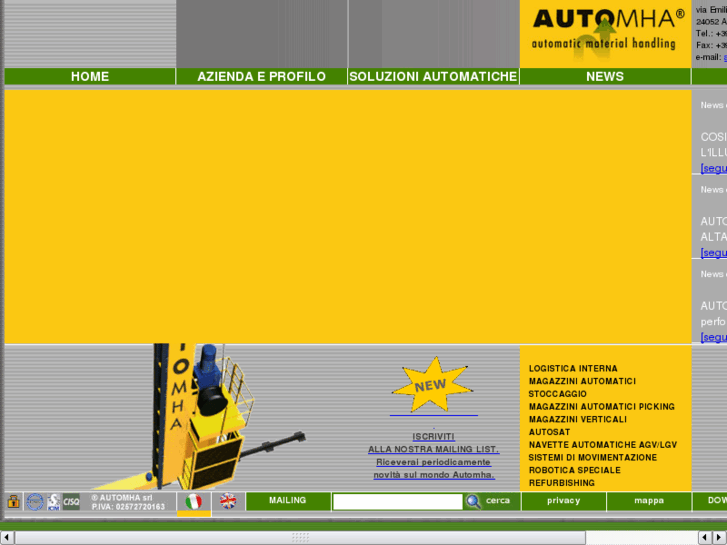Open MAGAZZINI AUTOMATICI link
This screenshot has width=727, height=545.
pos(582,381)
